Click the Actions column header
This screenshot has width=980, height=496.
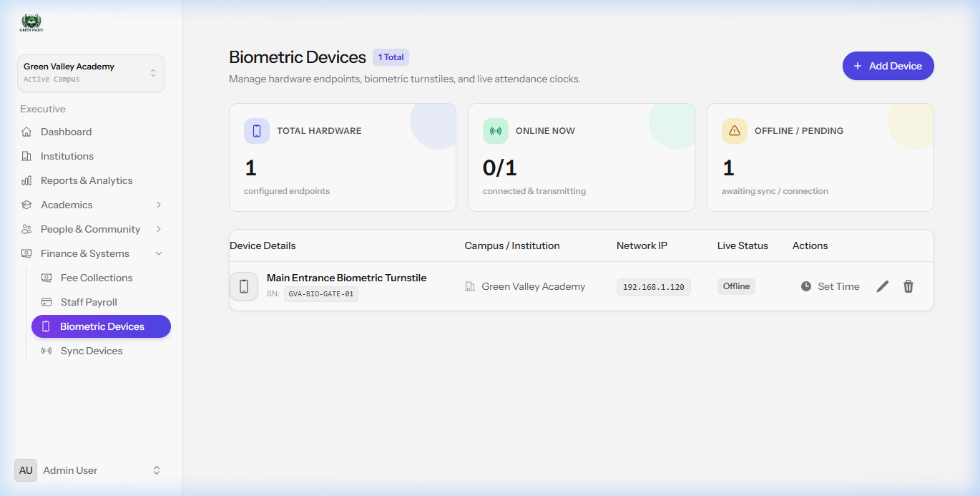pos(810,245)
